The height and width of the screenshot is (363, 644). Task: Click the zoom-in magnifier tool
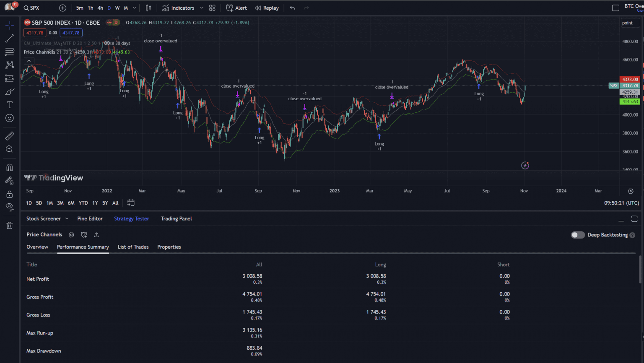click(x=9, y=149)
